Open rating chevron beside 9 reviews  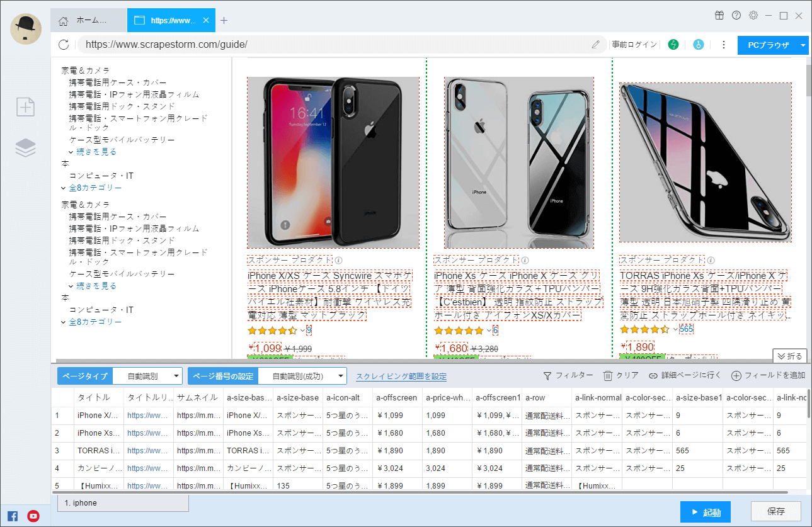302,330
